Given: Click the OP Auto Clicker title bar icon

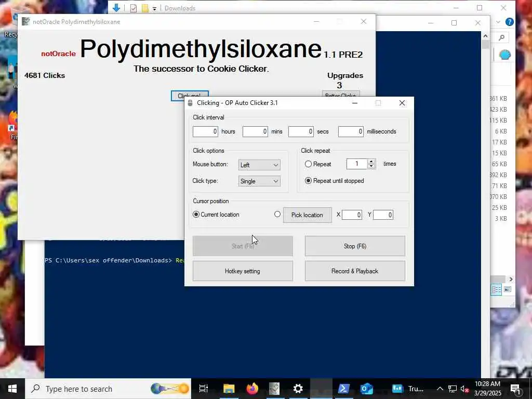Looking at the screenshot, I should point(190,103).
